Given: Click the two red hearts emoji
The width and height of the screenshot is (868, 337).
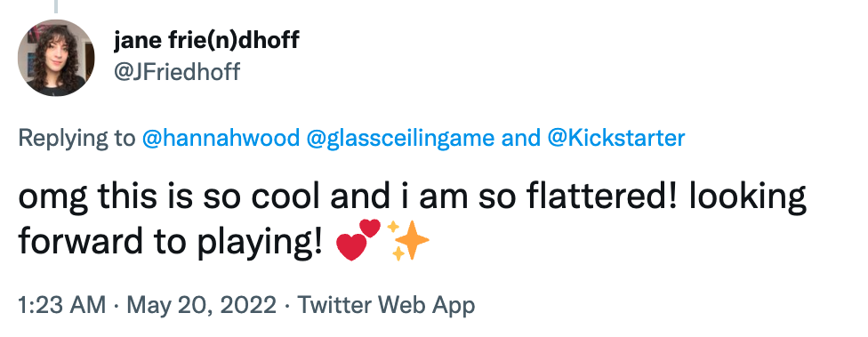Looking at the screenshot, I should [x=358, y=239].
